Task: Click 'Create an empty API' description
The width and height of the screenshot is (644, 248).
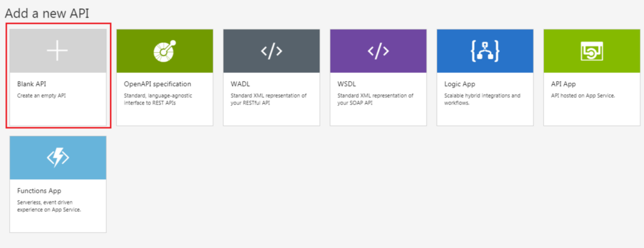Action: [42, 96]
